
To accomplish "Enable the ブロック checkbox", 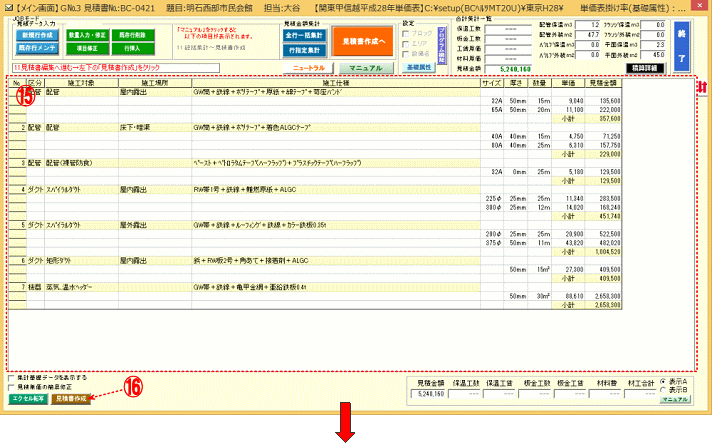I will (404, 33).
